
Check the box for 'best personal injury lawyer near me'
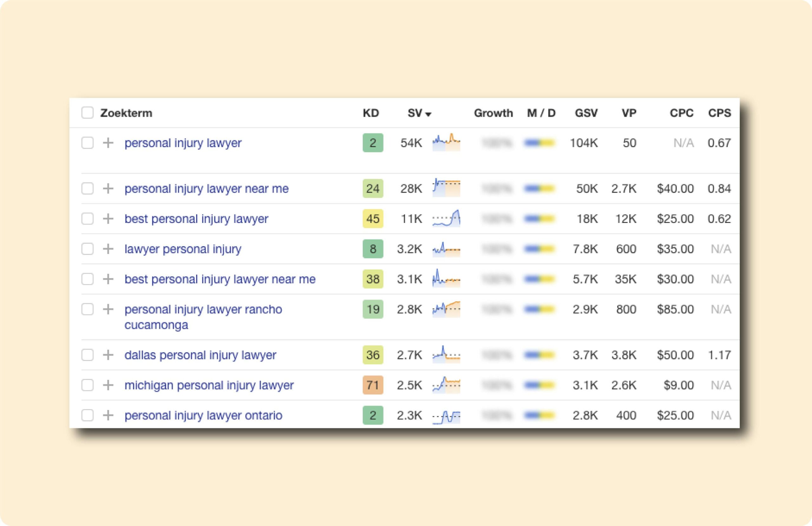pyautogui.click(x=87, y=279)
